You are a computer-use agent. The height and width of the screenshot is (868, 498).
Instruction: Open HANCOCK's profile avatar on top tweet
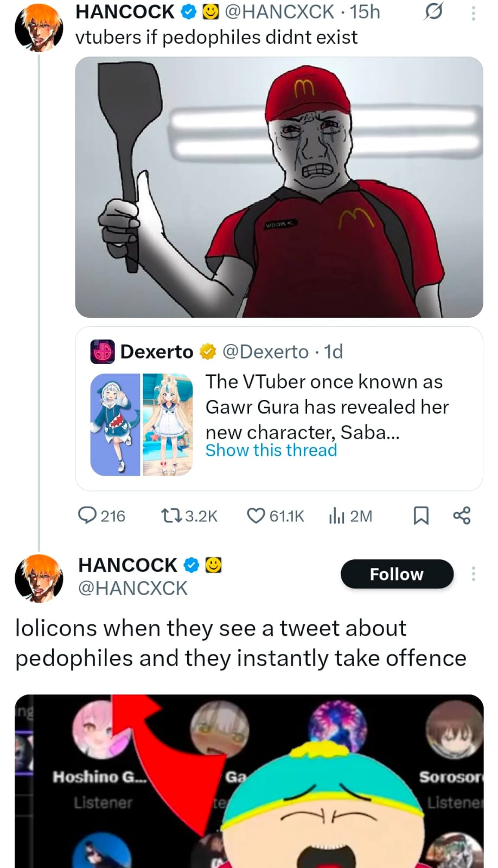click(39, 28)
